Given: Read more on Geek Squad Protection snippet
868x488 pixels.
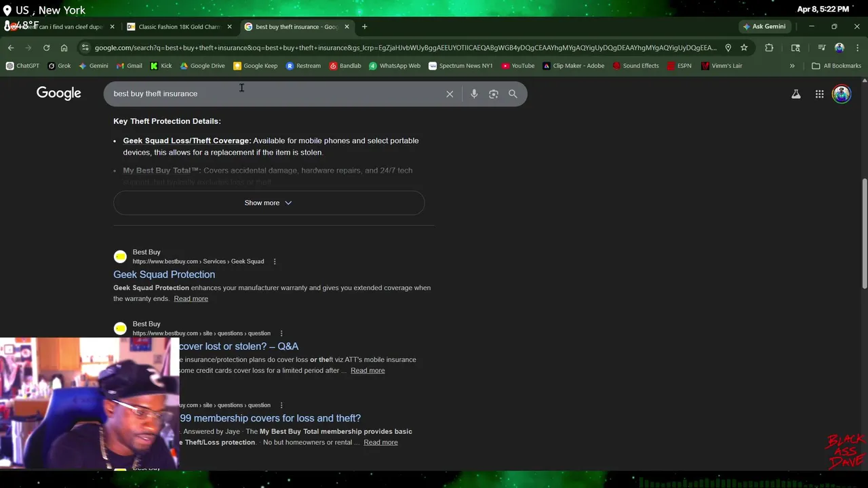Looking at the screenshot, I should [191, 299].
